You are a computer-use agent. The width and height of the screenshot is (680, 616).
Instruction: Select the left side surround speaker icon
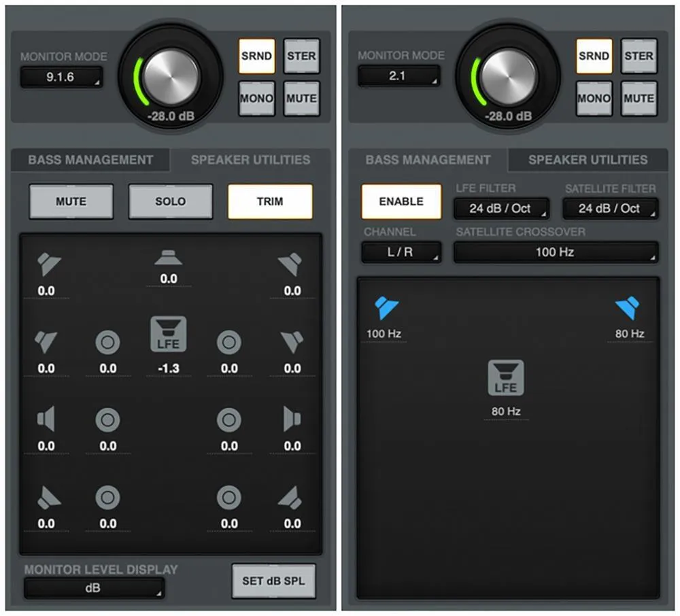point(46,420)
